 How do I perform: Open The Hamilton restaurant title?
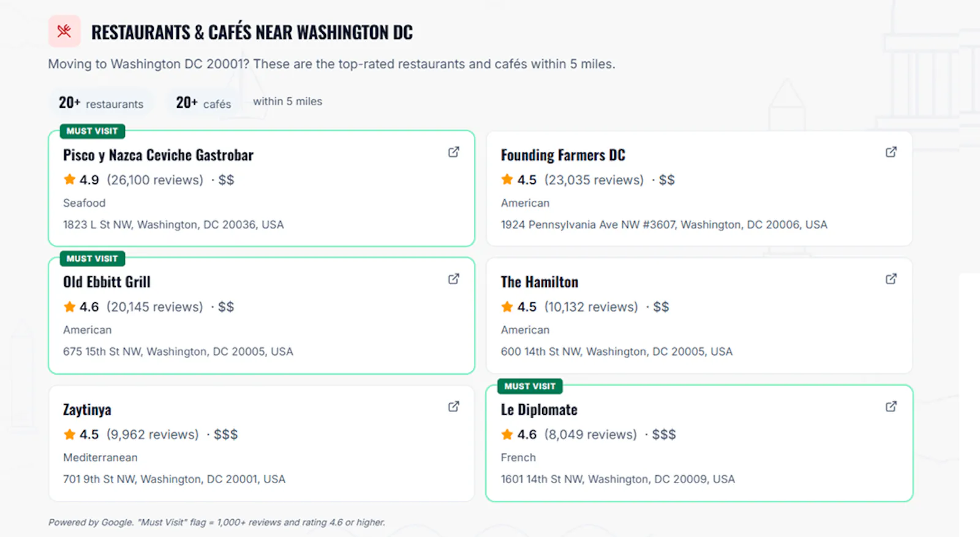(x=540, y=282)
